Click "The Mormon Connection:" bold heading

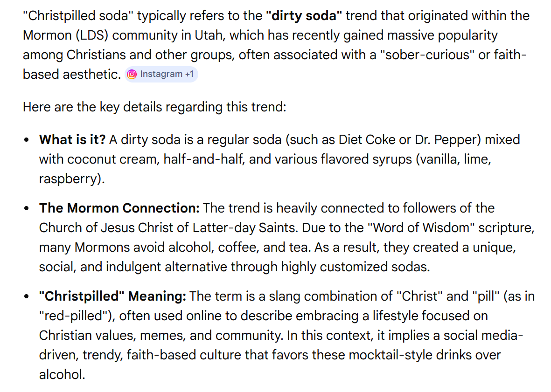point(119,208)
